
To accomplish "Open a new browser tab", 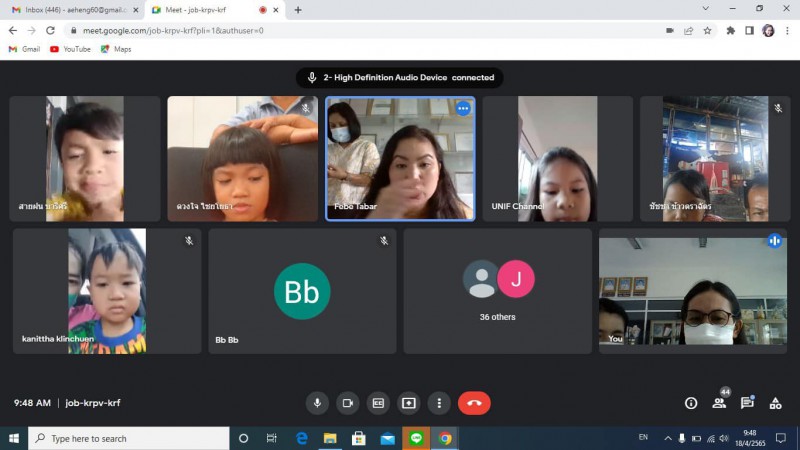I will coord(298,10).
